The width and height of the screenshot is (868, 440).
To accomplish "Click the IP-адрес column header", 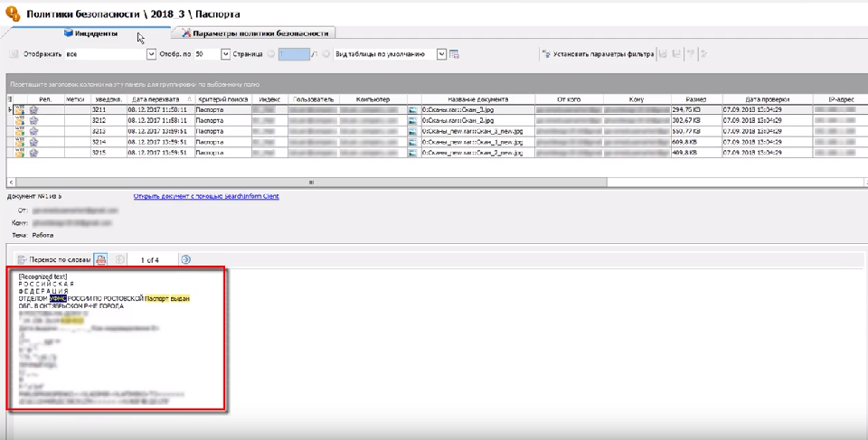I will 840,99.
